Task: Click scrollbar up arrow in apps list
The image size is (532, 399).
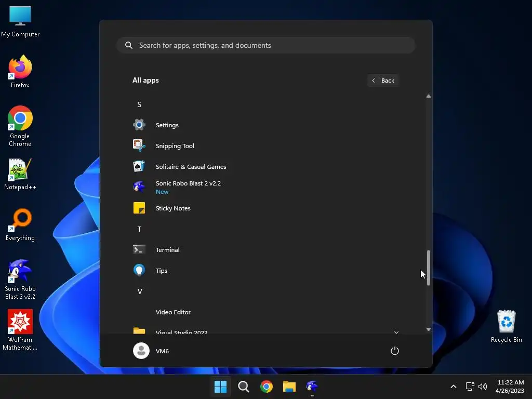Action: tap(429, 96)
